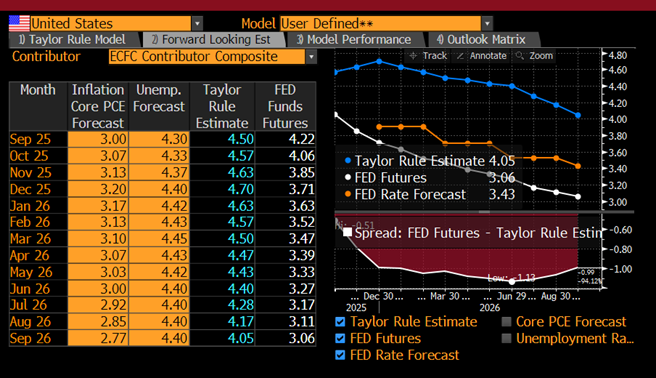Enable the Core PCE Forecast checkbox
The image size is (656, 378).
pyautogui.click(x=506, y=322)
